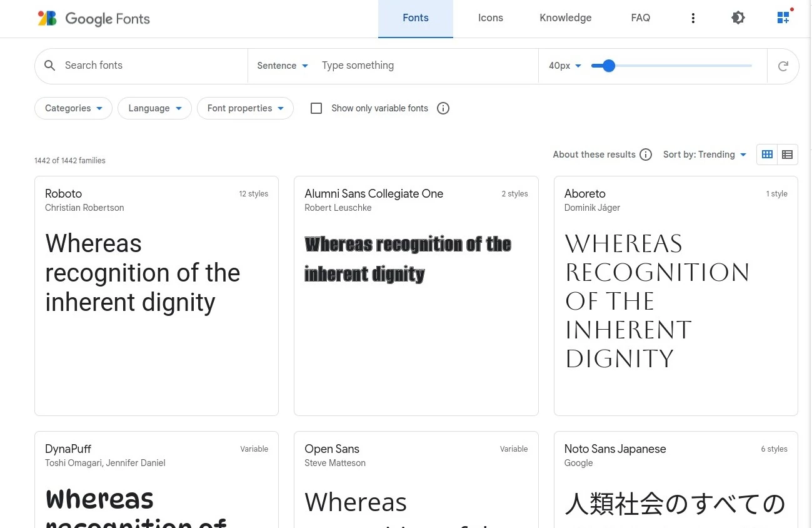This screenshot has width=812, height=528.
Task: Open the Google apps grid icon
Action: pyautogui.click(x=783, y=18)
